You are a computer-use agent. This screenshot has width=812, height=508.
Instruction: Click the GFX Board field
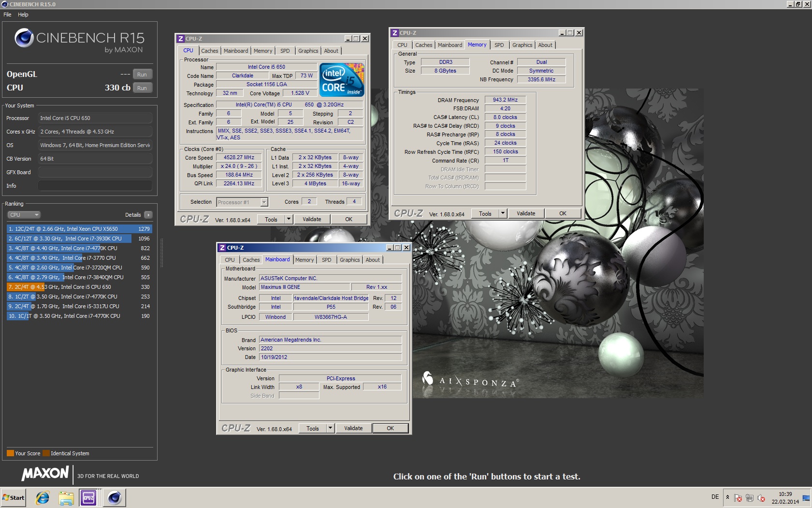(x=95, y=172)
